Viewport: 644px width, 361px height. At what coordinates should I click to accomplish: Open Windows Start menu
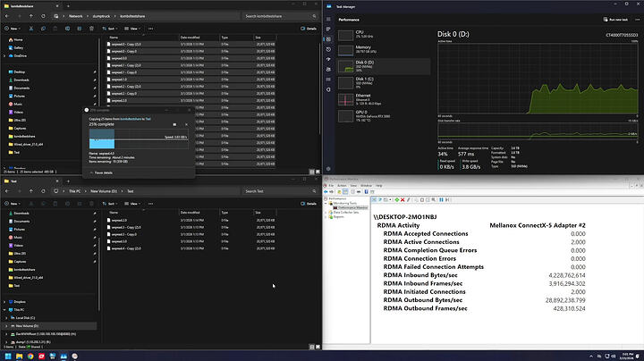pyautogui.click(x=8, y=356)
